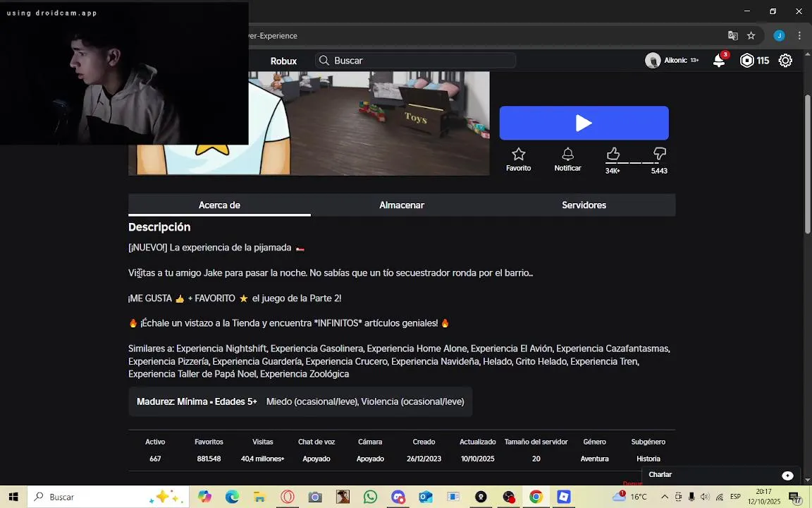The width and height of the screenshot is (812, 508).
Task: Open the Robux nav menu item
Action: tap(283, 61)
